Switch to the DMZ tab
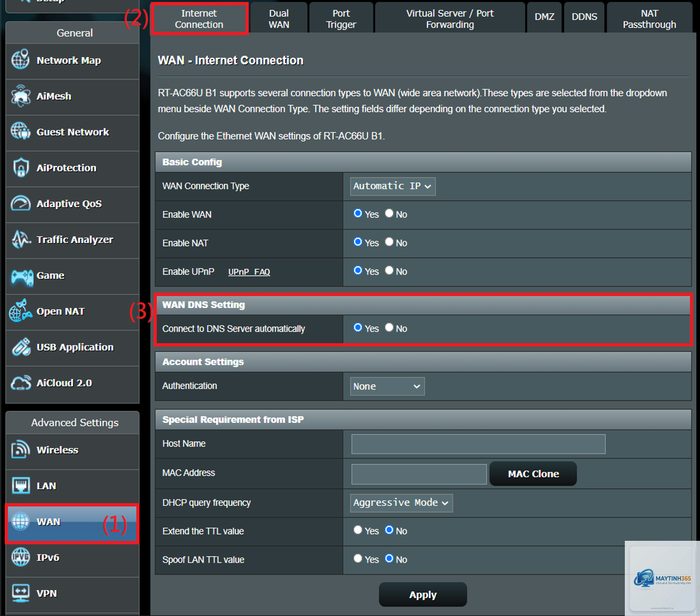This screenshot has height=616, width=700. 544,17
